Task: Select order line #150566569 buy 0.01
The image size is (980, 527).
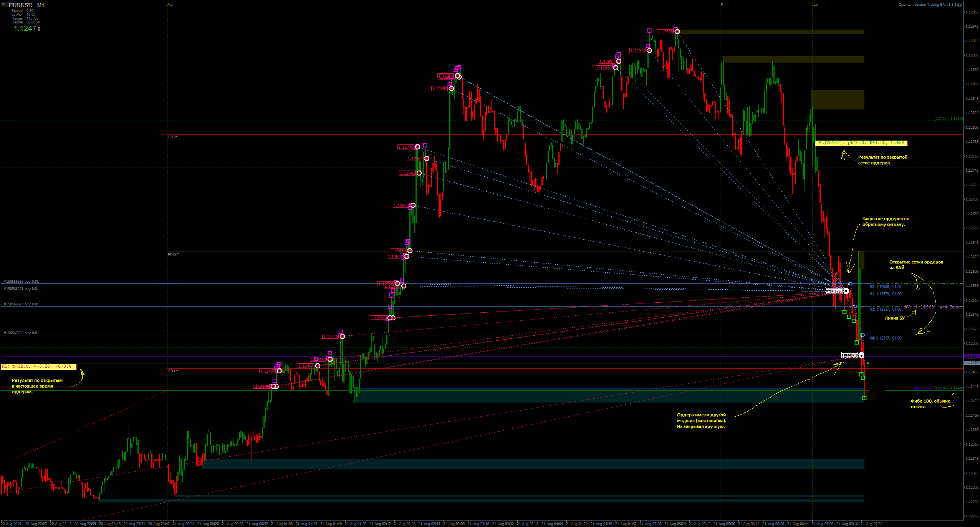Action: (21, 282)
